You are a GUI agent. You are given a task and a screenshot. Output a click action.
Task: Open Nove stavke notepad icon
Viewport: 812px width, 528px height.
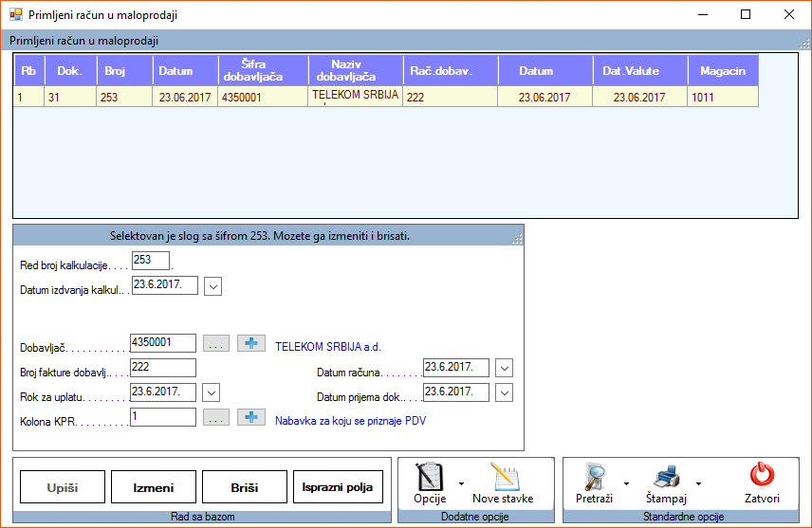pyautogui.click(x=503, y=476)
